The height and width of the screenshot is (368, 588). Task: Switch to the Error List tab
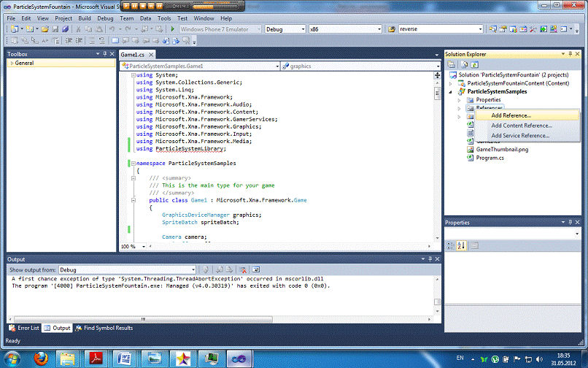coord(24,328)
